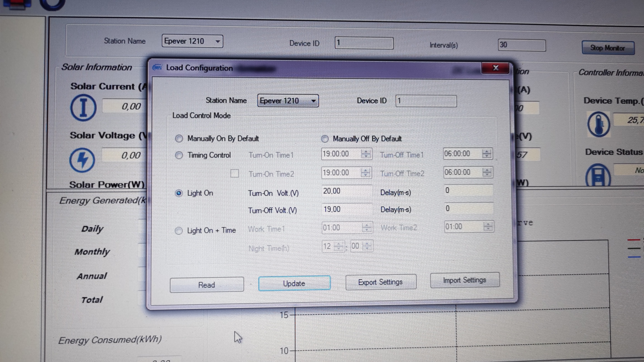Click Export Settings button

380,282
